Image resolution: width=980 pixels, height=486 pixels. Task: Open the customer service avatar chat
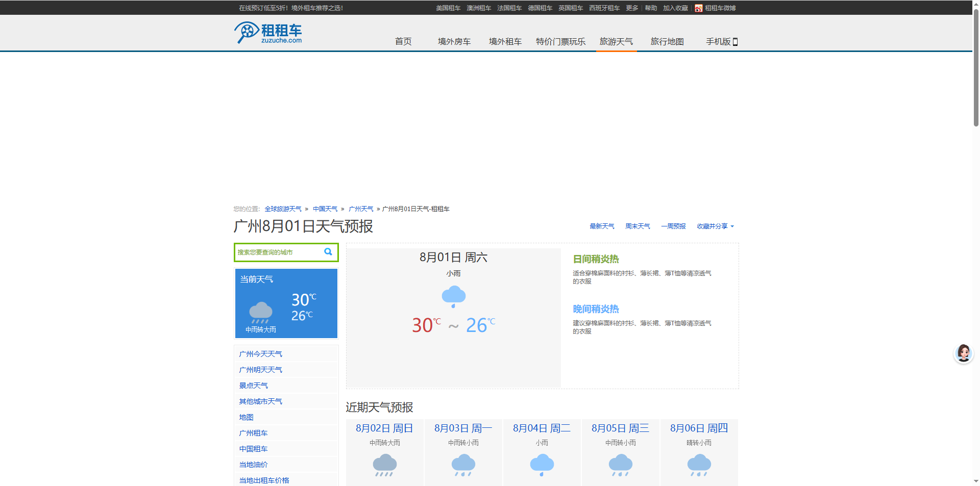click(963, 353)
